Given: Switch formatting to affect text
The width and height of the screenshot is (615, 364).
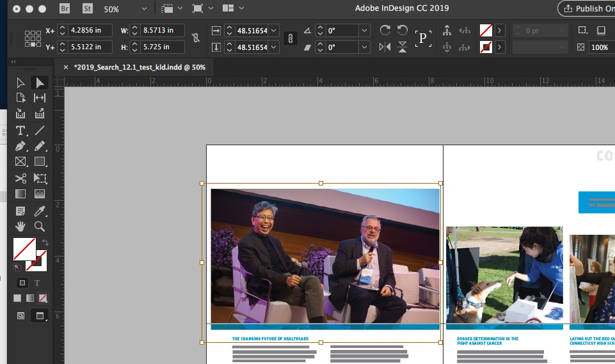Looking at the screenshot, I should pos(37,283).
